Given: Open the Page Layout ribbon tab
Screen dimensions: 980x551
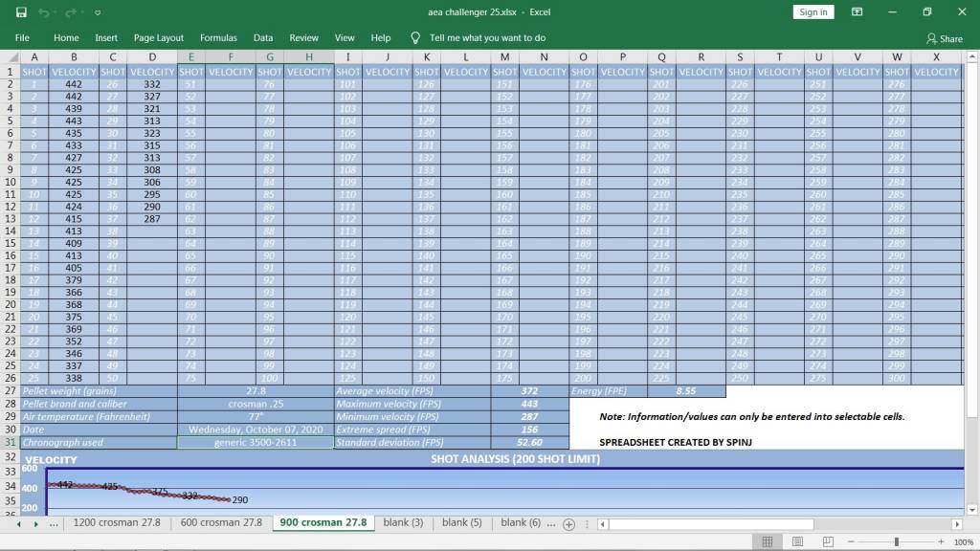Looking at the screenshot, I should click(159, 38).
